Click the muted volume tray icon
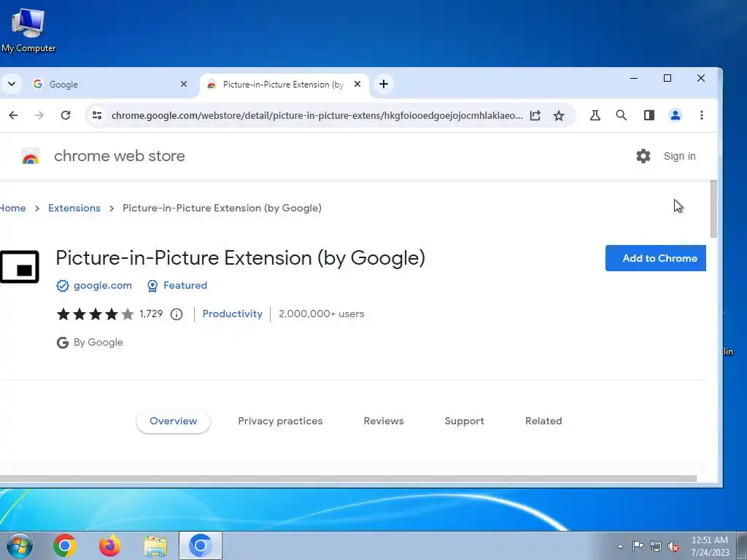Viewport: 747px width, 560px height. tap(673, 546)
